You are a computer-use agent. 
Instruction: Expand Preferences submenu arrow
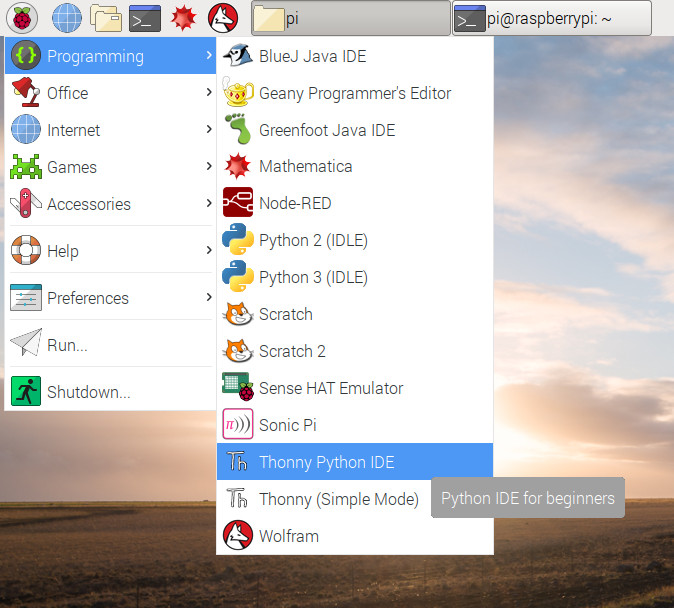209,297
